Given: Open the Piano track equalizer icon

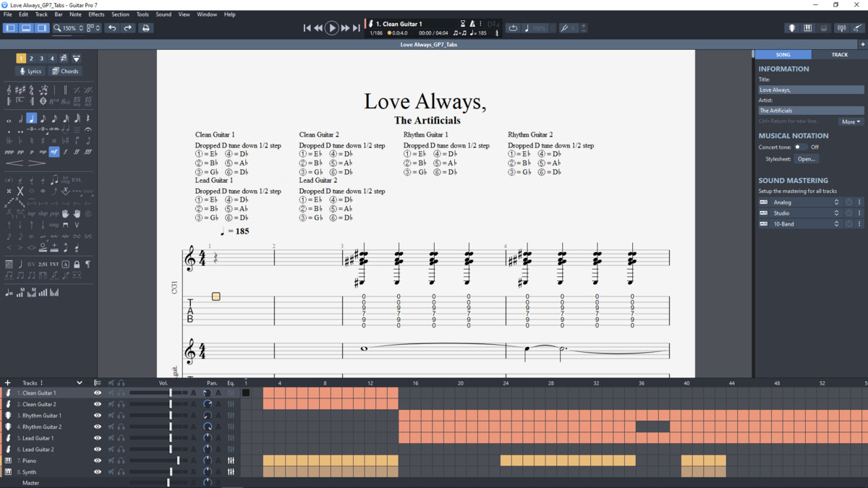Looking at the screenshot, I should click(x=231, y=461).
